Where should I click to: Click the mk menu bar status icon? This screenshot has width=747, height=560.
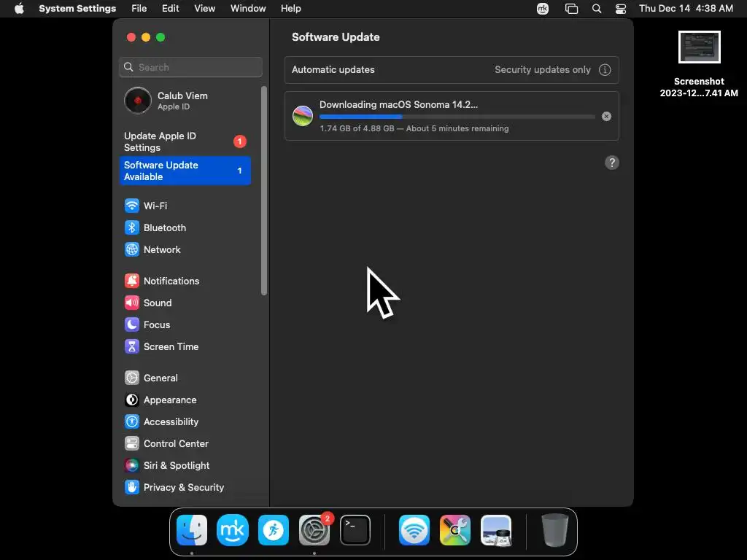pyautogui.click(x=543, y=9)
